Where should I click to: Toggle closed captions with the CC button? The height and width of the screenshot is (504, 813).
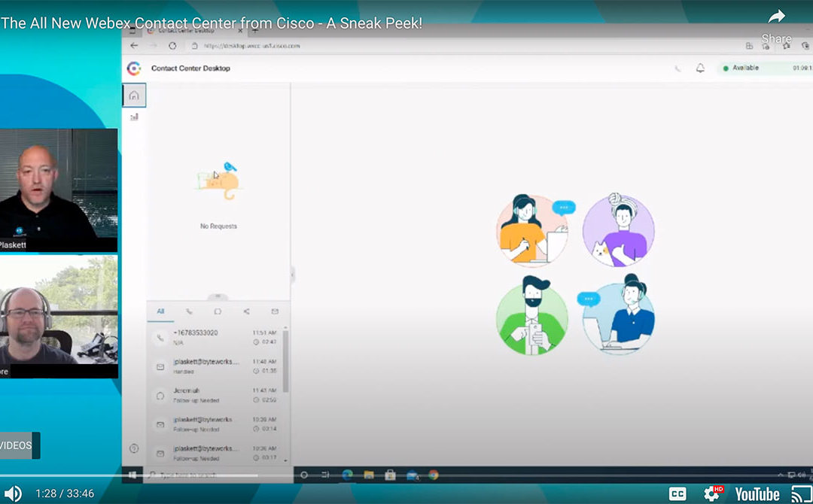(677, 493)
